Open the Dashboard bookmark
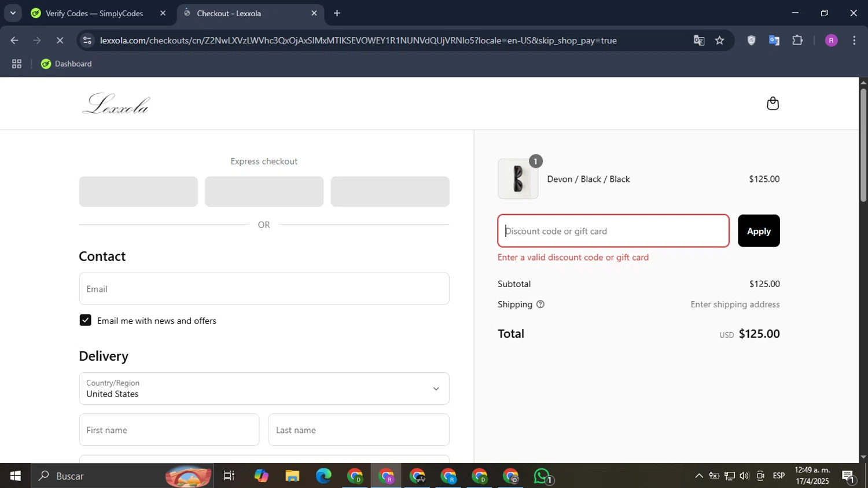 pos(67,64)
